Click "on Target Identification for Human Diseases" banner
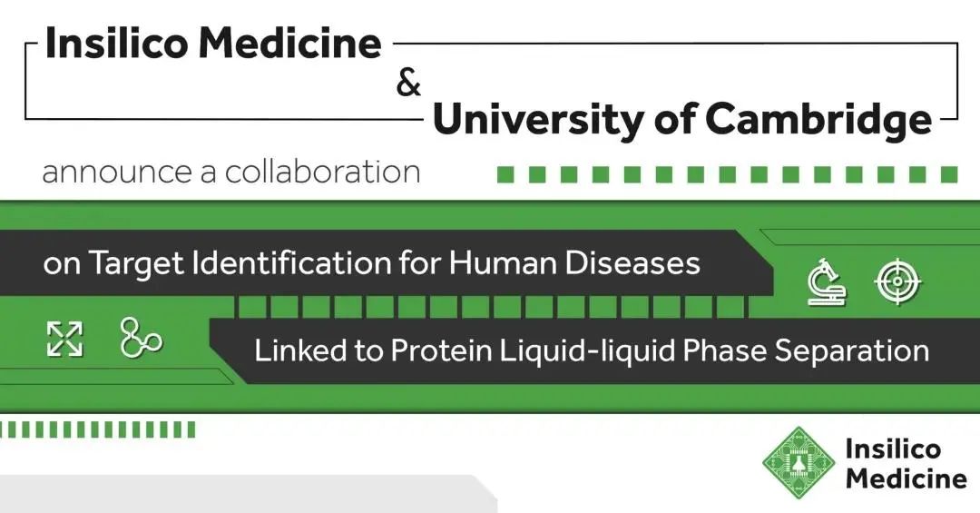 click(372, 263)
